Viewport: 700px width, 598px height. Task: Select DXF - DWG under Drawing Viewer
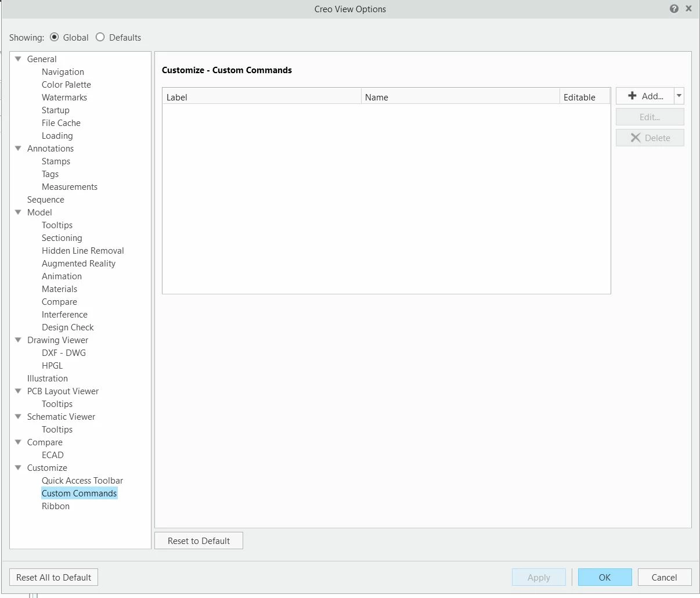click(64, 352)
